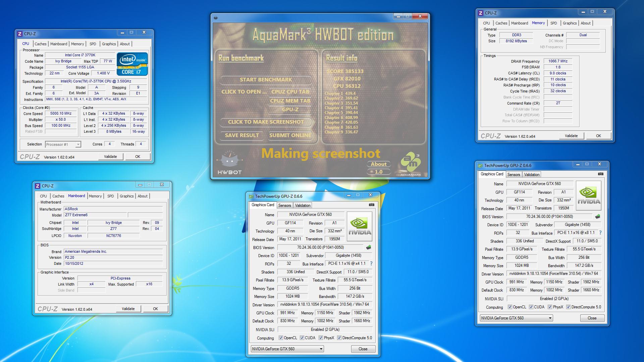Click SUBMIT ONLINE in AquaMark
Viewport: 644px width, 362px height.
(290, 135)
